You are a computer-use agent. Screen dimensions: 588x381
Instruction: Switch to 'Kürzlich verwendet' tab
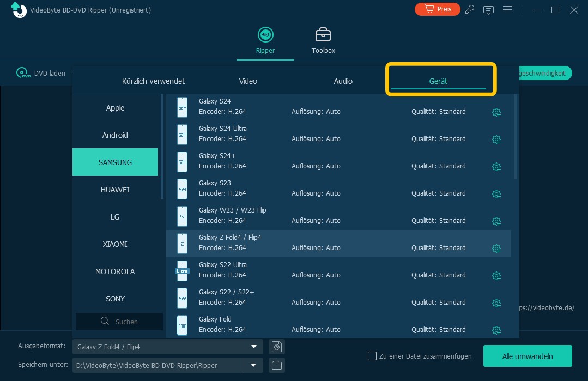(153, 81)
